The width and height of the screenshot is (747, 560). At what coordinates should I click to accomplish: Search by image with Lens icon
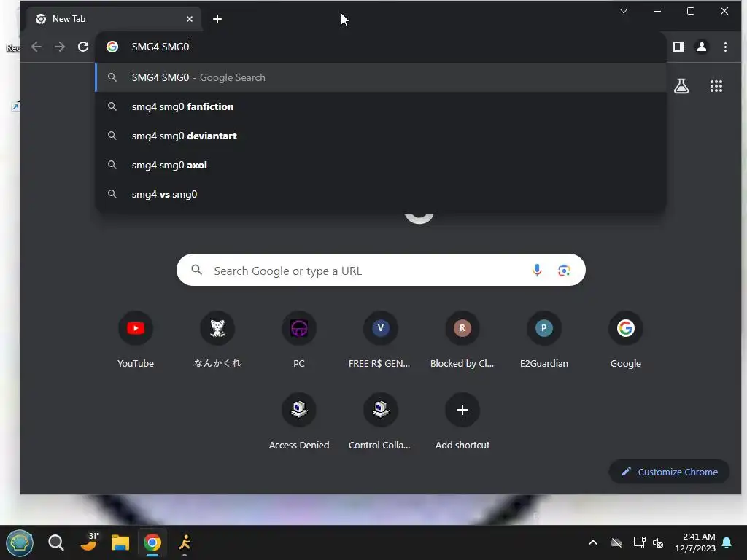(x=564, y=270)
